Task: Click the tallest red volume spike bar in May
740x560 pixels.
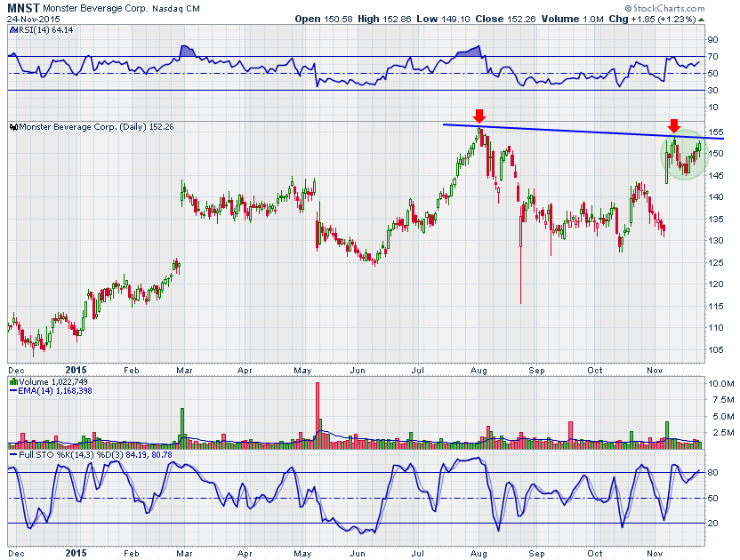Action: click(x=318, y=415)
